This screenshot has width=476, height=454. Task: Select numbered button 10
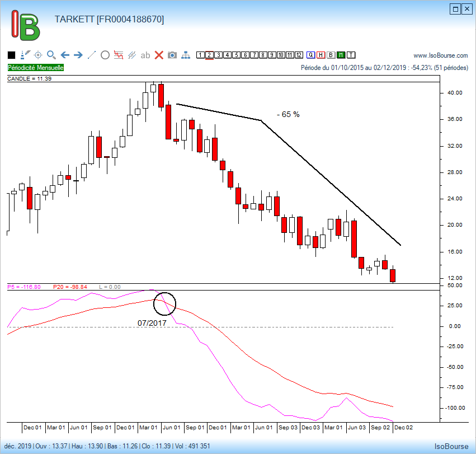tap(281, 55)
